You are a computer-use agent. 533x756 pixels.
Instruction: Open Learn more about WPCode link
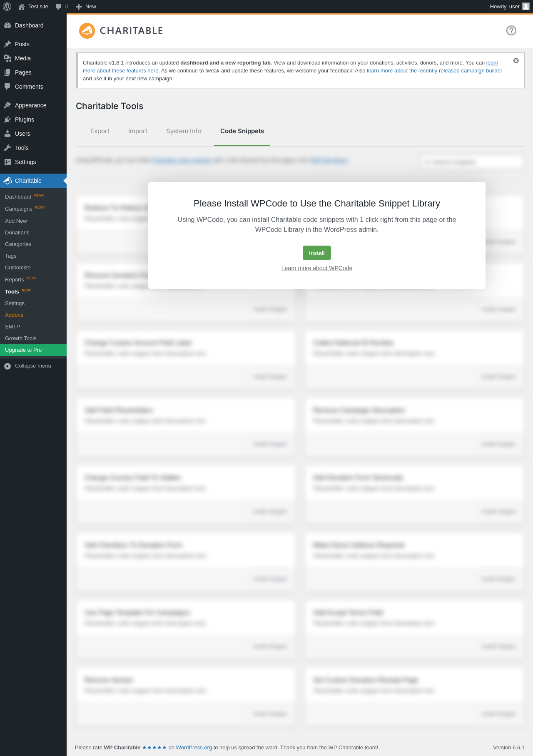[x=317, y=268]
